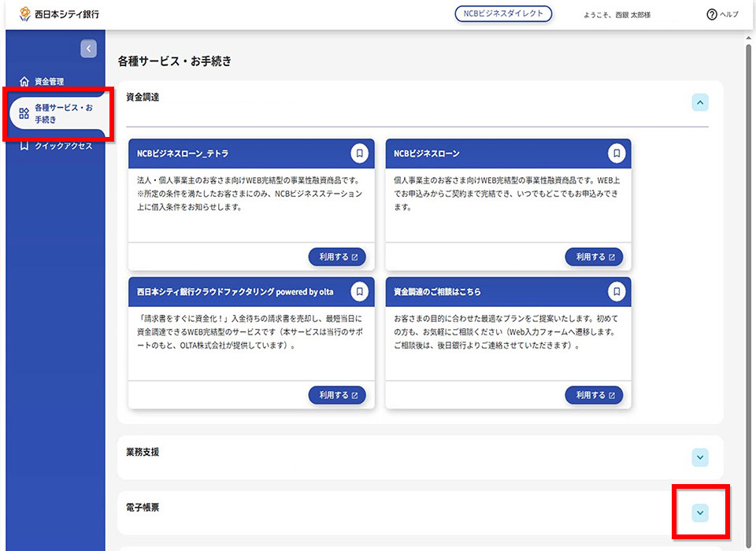This screenshot has height=551, width=756.
Task: Click the 西日本シティ銀行クラウドファクタリング card title
Action: 235,292
